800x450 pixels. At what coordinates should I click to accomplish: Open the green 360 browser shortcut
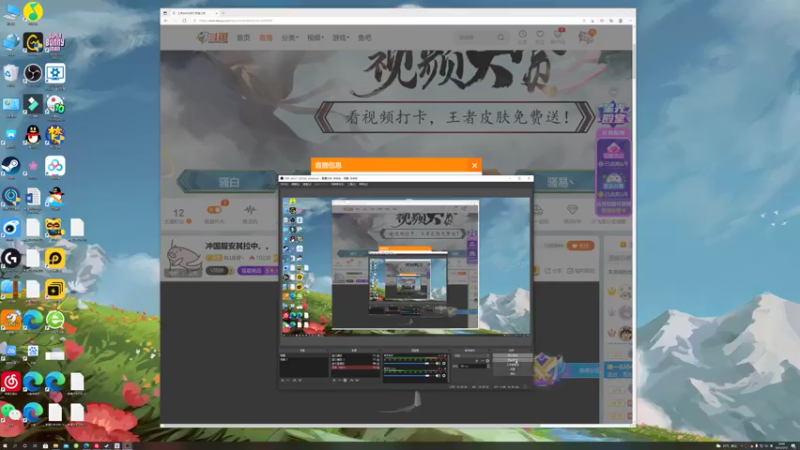point(55,320)
